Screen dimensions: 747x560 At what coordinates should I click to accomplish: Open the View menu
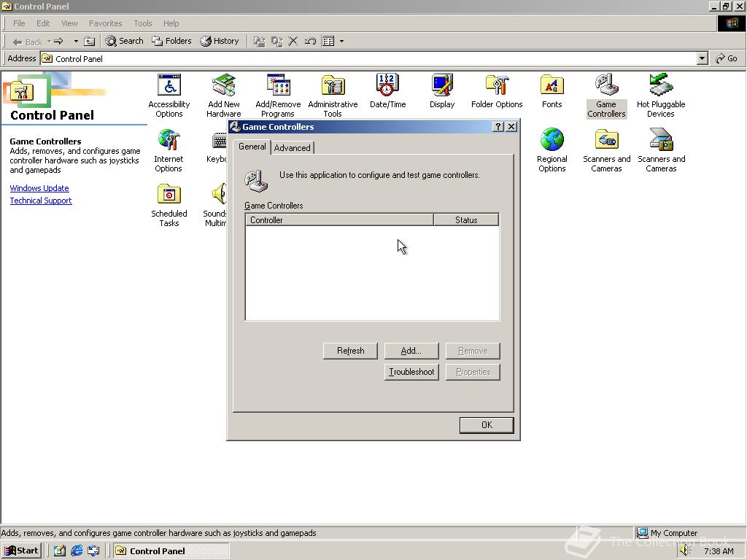click(69, 23)
